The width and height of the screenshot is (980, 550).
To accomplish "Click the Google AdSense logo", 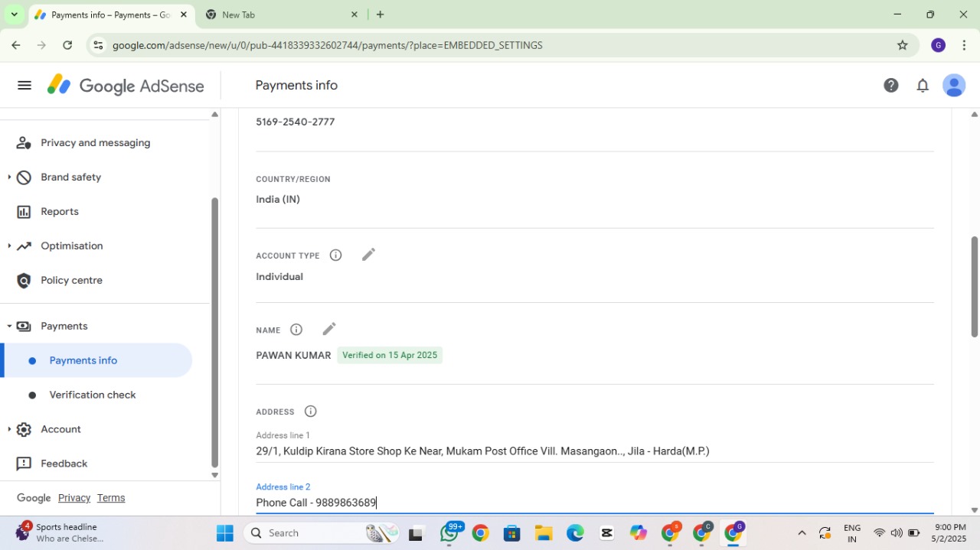I will pos(126,86).
